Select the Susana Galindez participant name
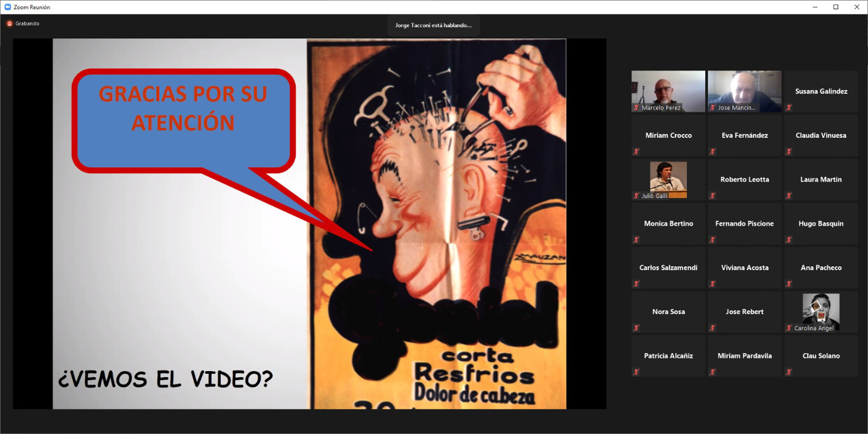 [821, 91]
